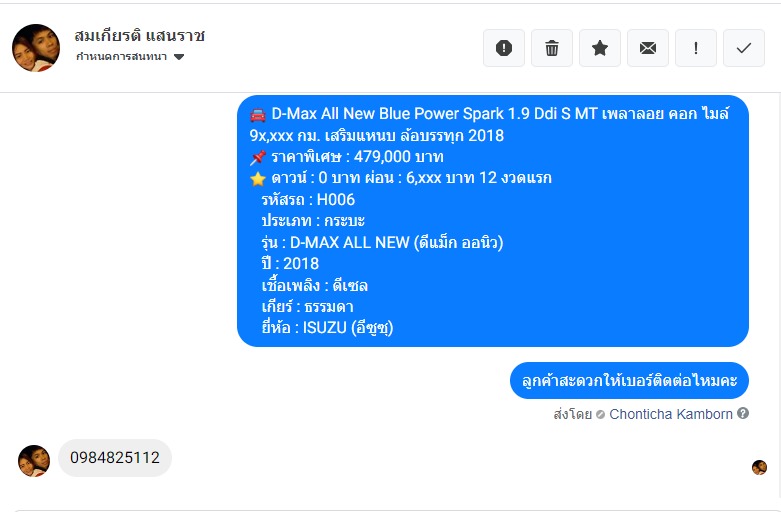Click the red car emoji in message
The height and width of the screenshot is (512, 781).
(258, 115)
